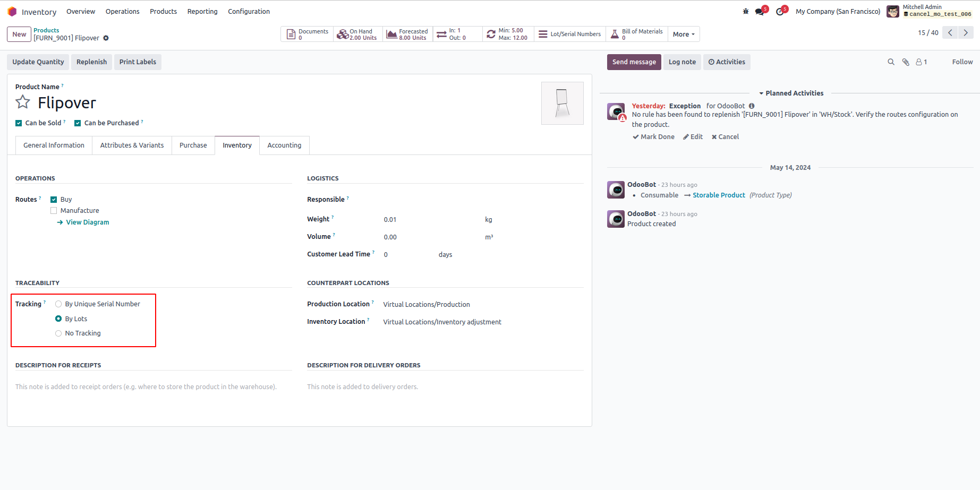Image resolution: width=980 pixels, height=490 pixels.
Task: Click the Flipover product image thumbnail
Action: click(562, 103)
